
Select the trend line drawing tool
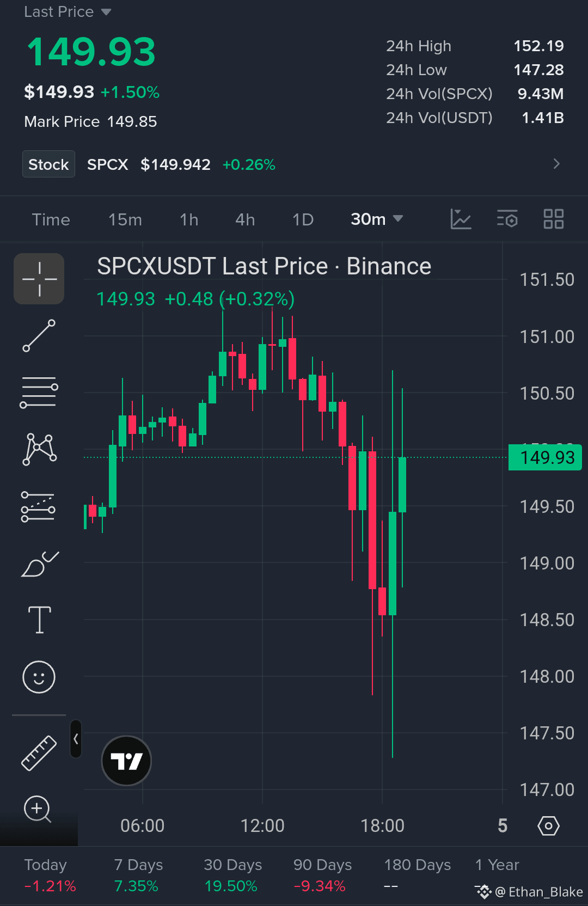[39, 335]
